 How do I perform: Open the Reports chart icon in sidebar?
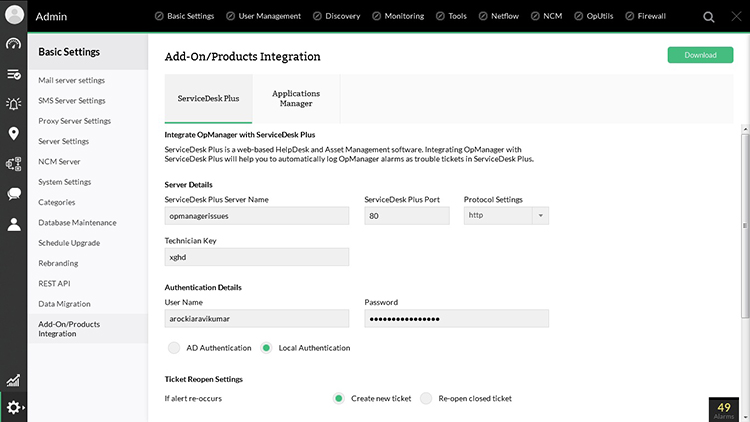(14, 380)
